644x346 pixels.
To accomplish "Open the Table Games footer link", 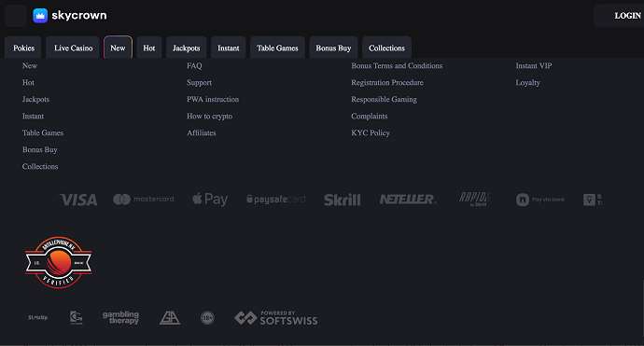I will 43,133.
